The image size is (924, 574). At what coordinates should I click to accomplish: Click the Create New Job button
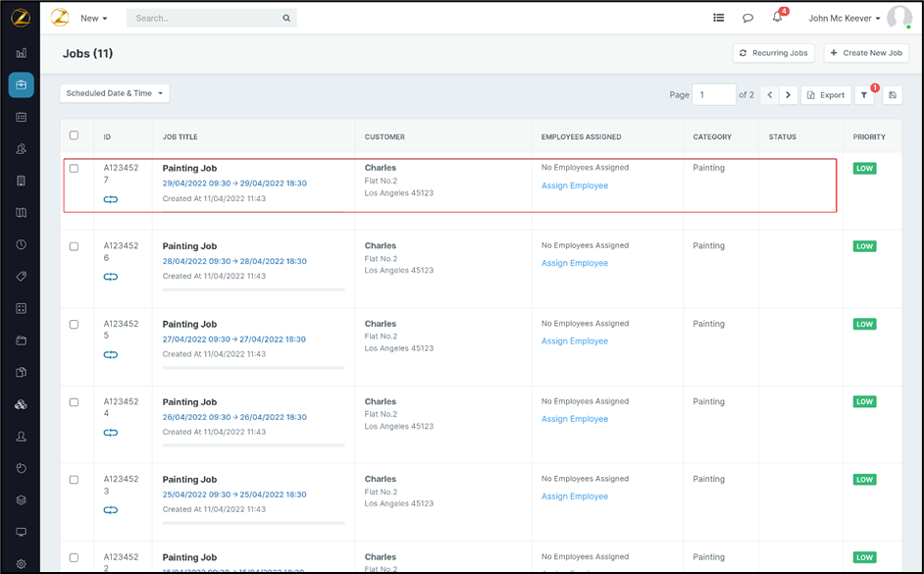(x=865, y=53)
